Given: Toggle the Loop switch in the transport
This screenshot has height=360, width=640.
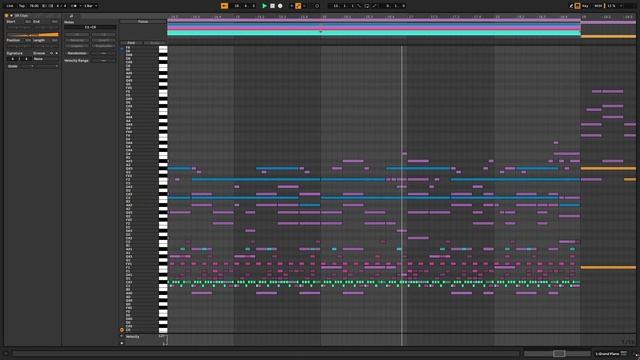Looking at the screenshot, I should click(367, 6).
